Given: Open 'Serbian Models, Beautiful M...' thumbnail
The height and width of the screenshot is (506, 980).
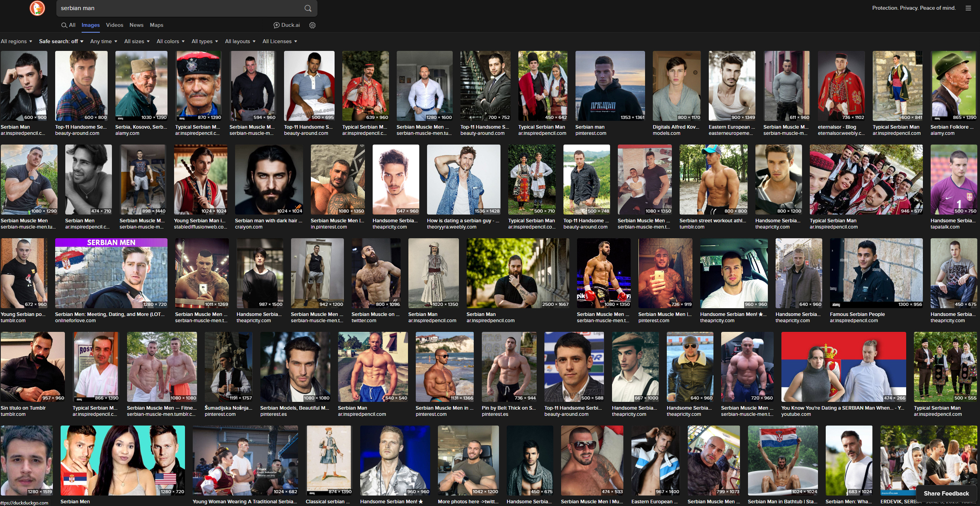Looking at the screenshot, I should coord(295,367).
